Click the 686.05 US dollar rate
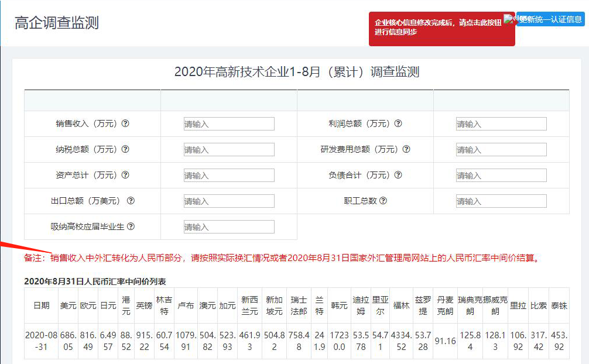Image resolution: width=589 pixels, height=364 pixels. click(68, 341)
